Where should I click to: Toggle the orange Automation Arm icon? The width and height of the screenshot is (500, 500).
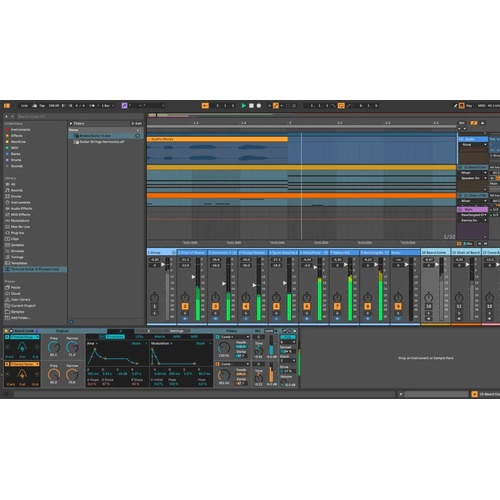(276, 106)
